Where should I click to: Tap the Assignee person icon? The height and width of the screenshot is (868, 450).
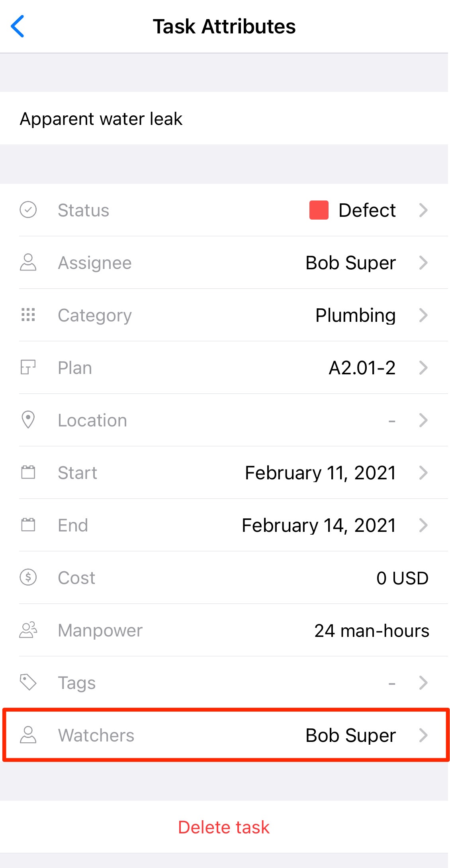pos(28,263)
